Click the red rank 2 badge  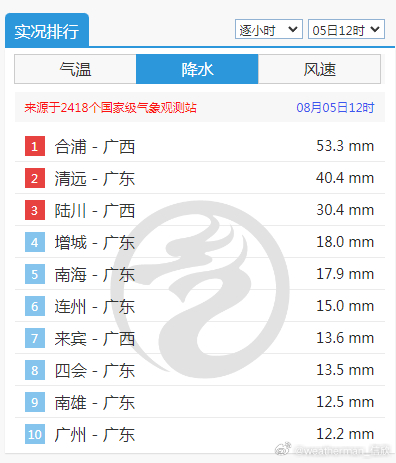click(35, 178)
